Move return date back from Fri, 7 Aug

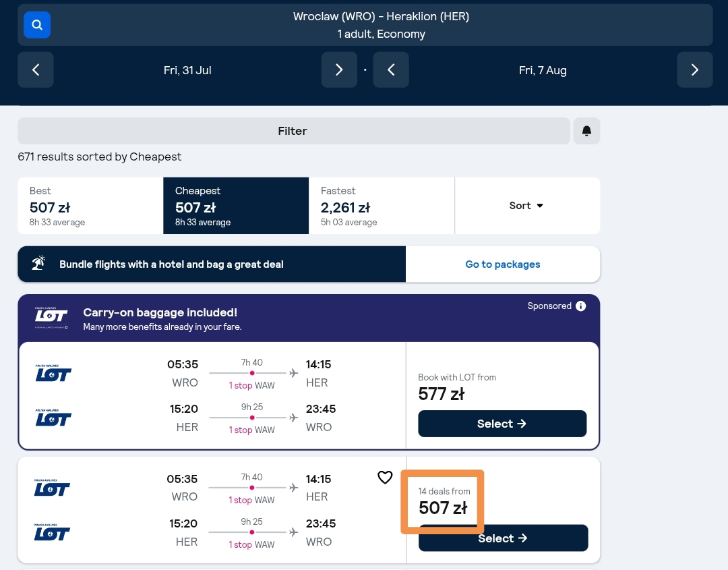click(391, 69)
